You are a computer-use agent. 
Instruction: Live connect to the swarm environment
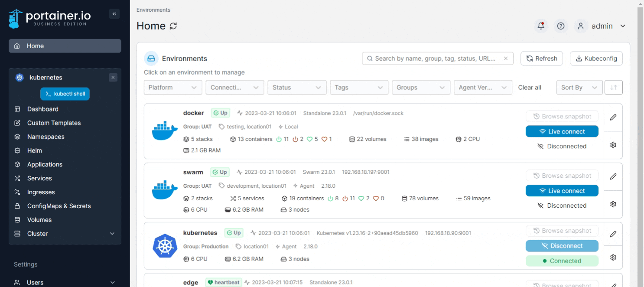coord(562,190)
